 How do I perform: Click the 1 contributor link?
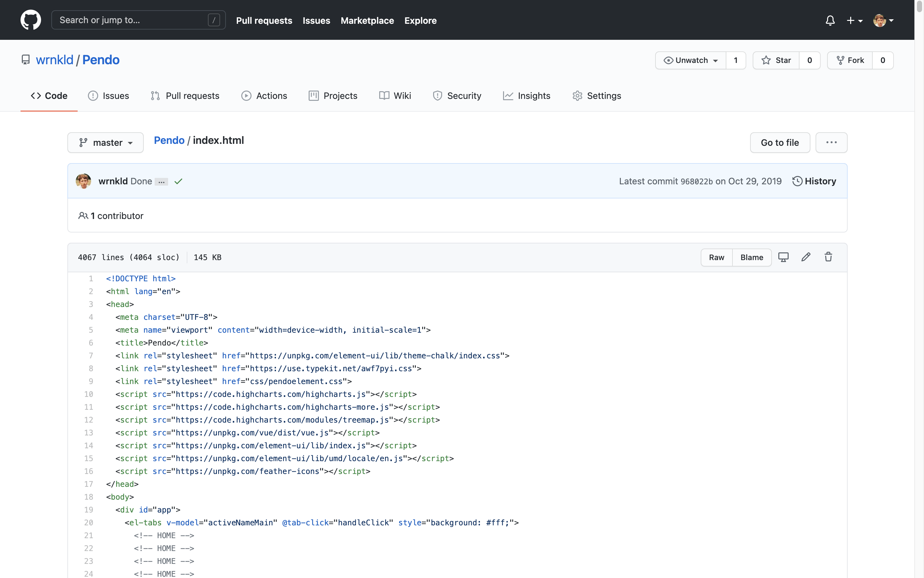111,215
